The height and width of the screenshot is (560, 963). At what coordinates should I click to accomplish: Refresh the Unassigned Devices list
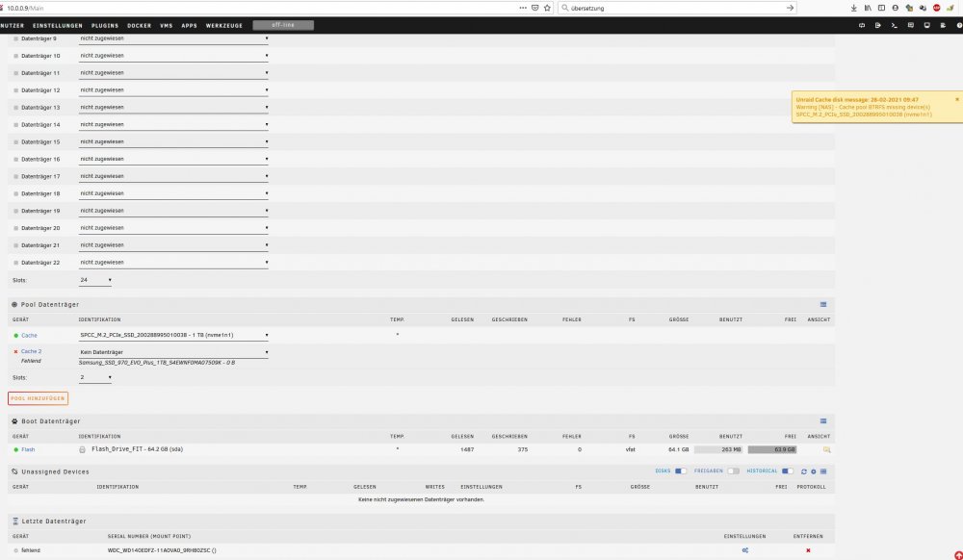point(803,471)
